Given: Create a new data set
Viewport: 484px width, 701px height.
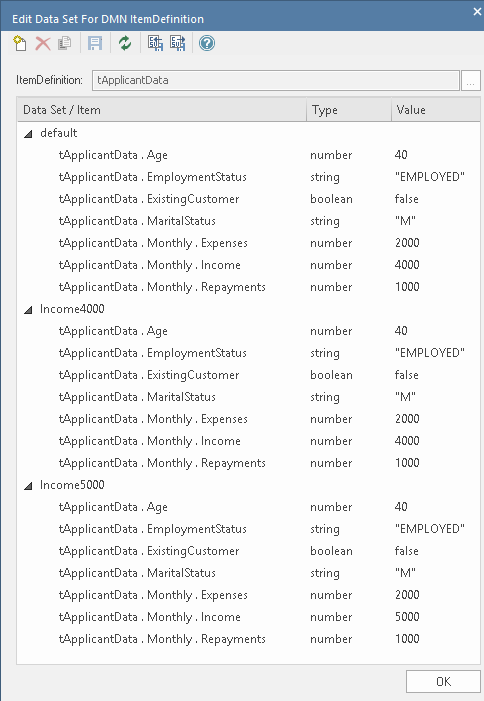Looking at the screenshot, I should pos(20,43).
